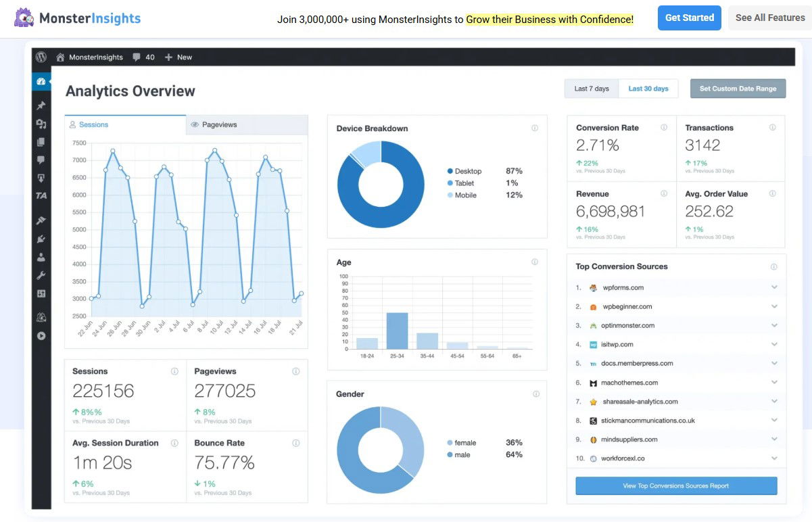Click the Device Breakdown info icon

pyautogui.click(x=535, y=128)
